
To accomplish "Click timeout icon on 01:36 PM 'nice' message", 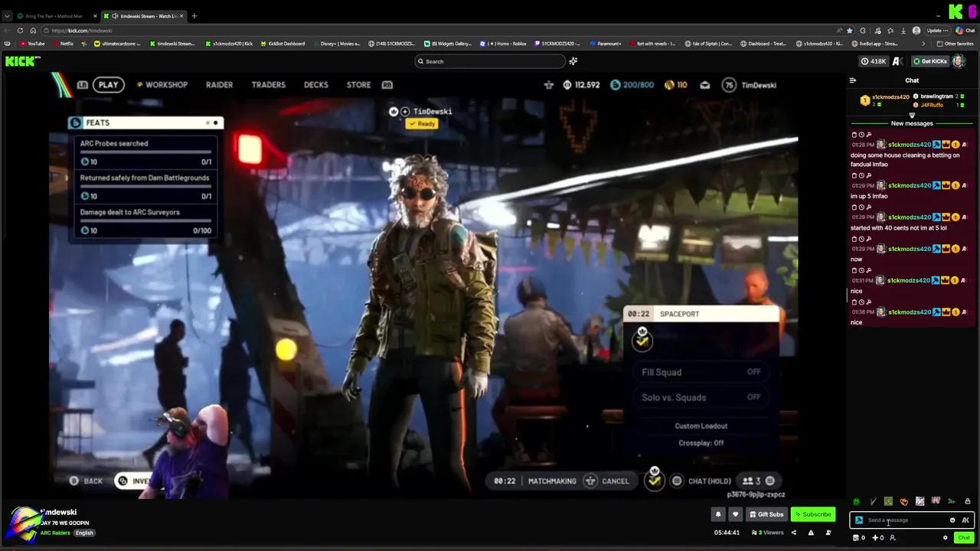I will point(862,302).
